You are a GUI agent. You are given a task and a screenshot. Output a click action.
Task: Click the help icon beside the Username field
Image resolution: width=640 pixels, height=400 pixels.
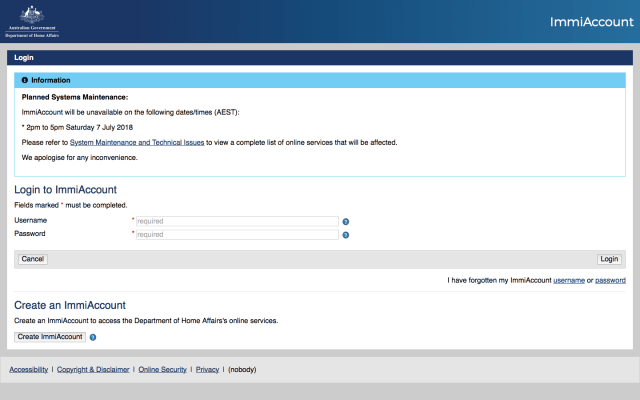click(x=345, y=221)
